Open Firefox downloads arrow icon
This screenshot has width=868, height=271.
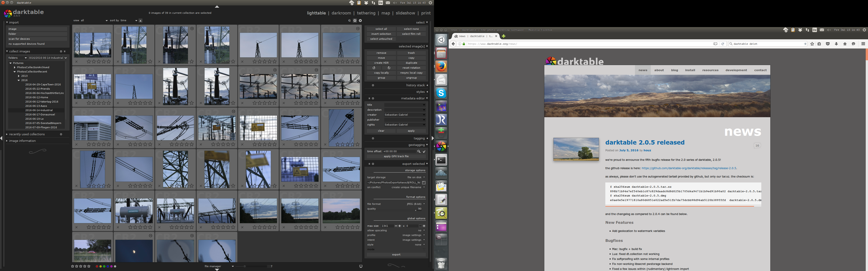click(836, 44)
